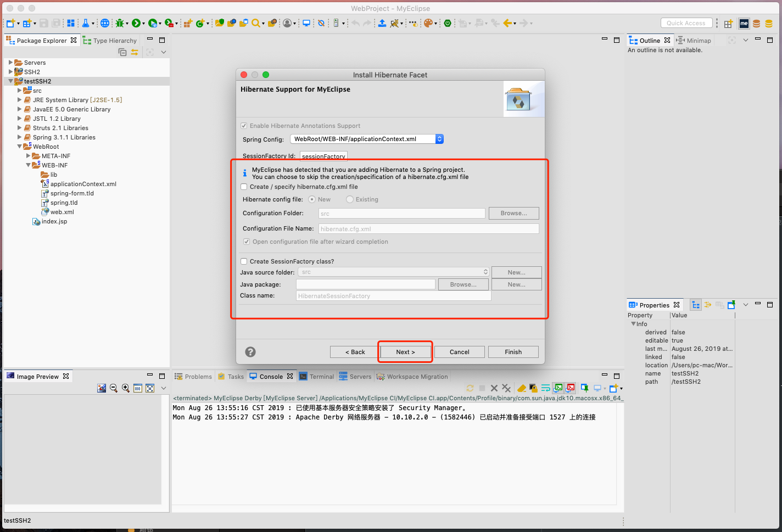Viewport: 782px width, 532px height.
Task: Click the blue monitor toolbar icon
Action: click(x=306, y=23)
